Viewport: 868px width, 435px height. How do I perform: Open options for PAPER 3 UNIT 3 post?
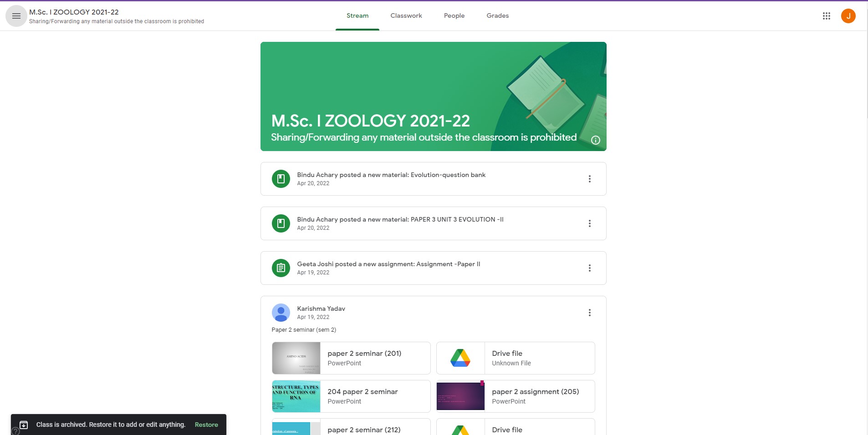pos(589,223)
